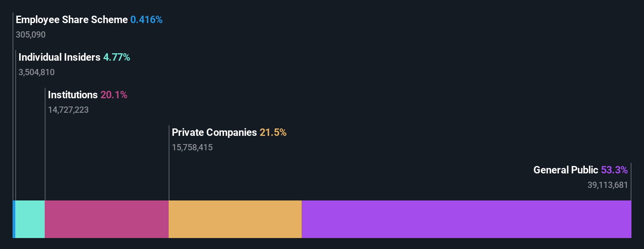Click the 0.416% percentage value
Viewport: 644px width, 249px height.
point(146,20)
